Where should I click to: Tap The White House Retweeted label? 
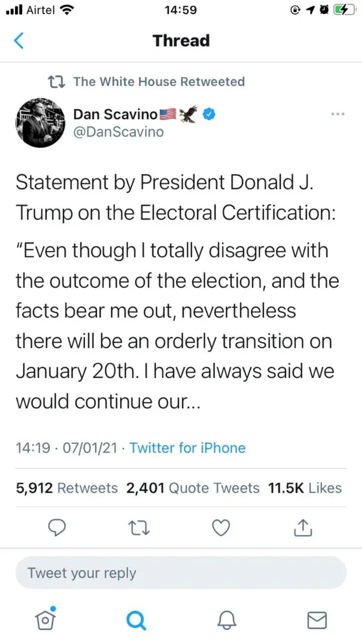pos(158,82)
